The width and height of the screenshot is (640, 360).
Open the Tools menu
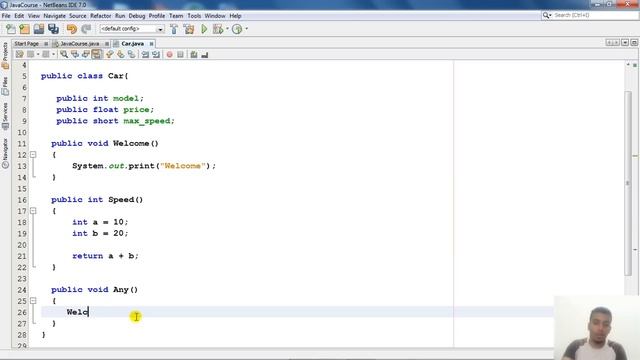[x=194, y=16]
